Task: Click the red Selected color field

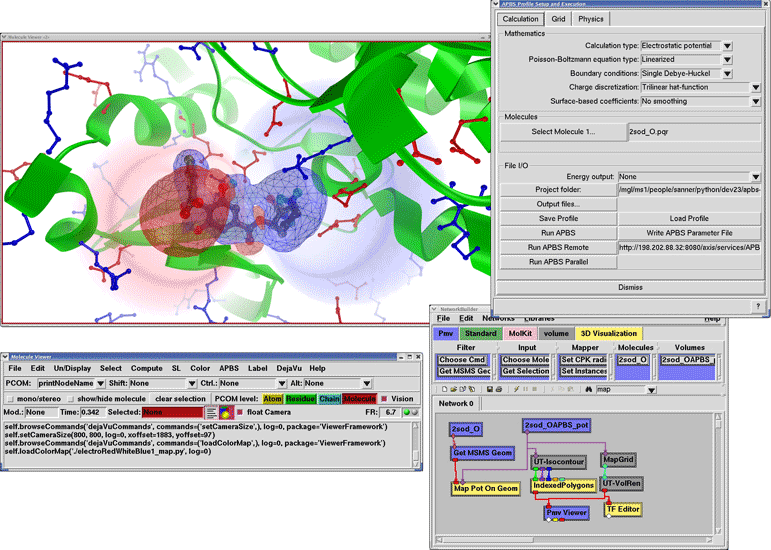Action: tap(171, 412)
